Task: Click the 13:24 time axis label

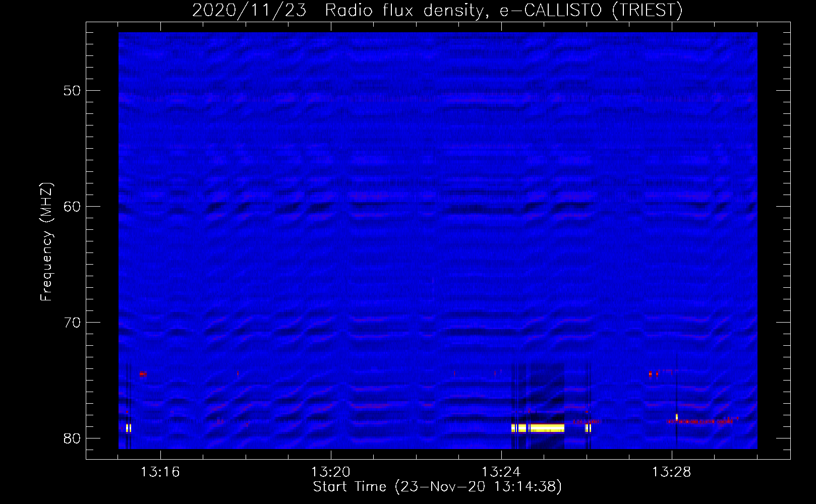Action: 501,472
